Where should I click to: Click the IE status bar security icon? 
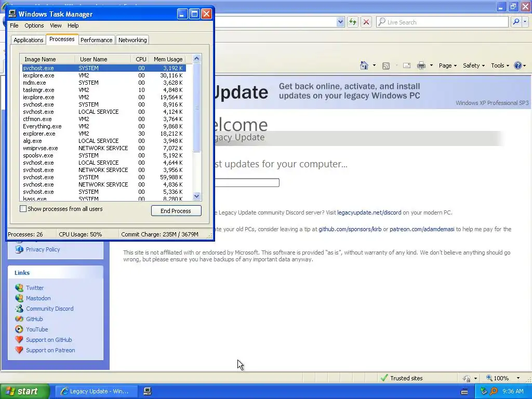(467, 378)
